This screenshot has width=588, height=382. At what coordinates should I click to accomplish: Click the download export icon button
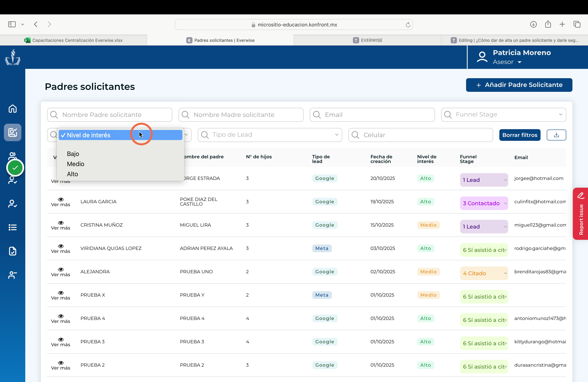[556, 135]
